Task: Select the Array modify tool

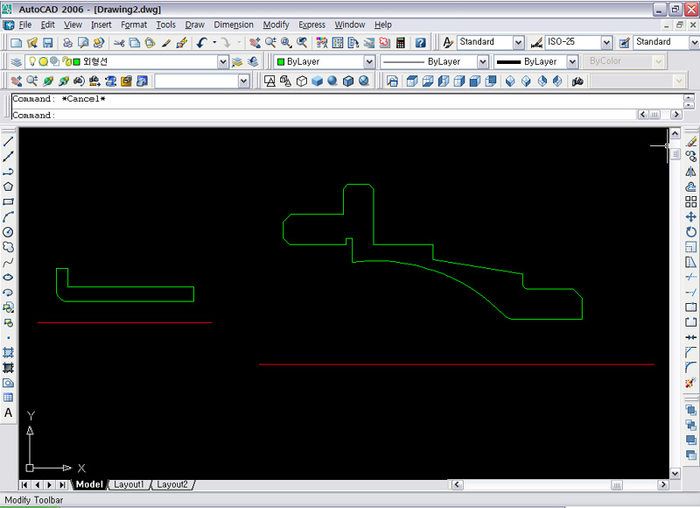Action: [691, 202]
